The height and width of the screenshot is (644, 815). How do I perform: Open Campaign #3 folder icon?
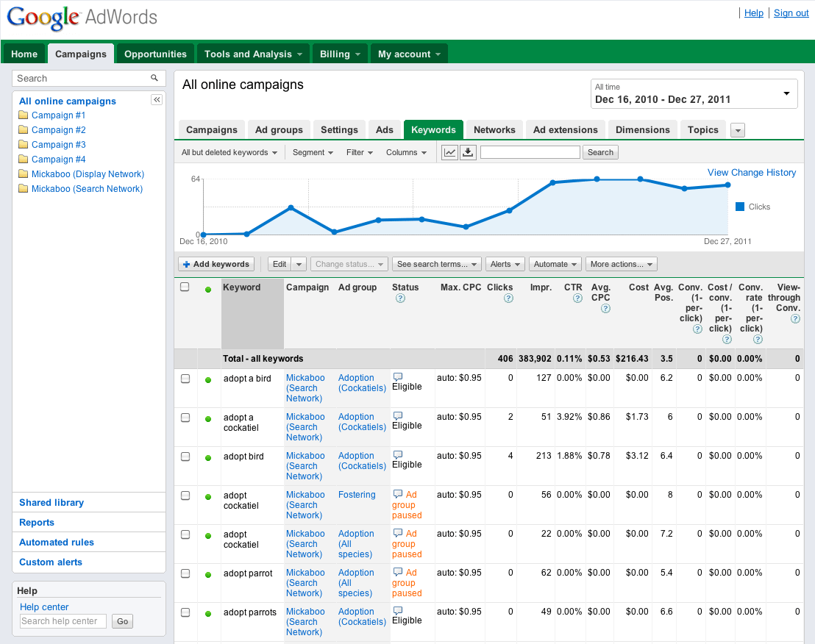24,144
